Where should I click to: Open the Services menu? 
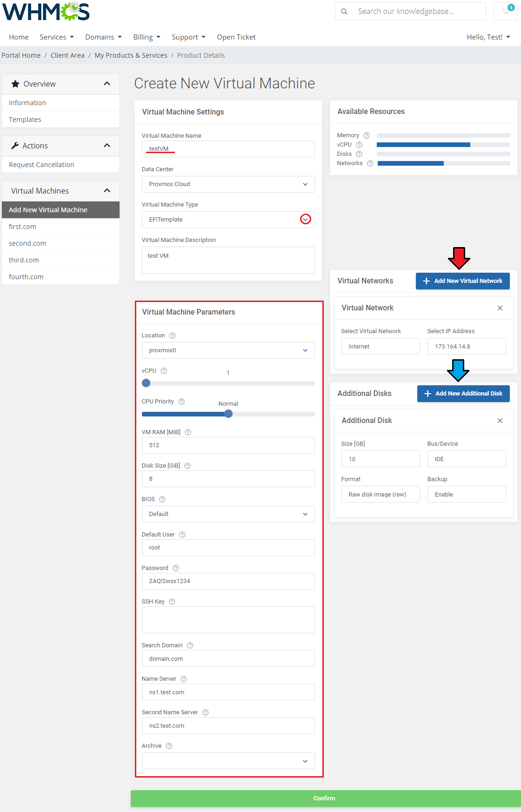click(x=57, y=37)
